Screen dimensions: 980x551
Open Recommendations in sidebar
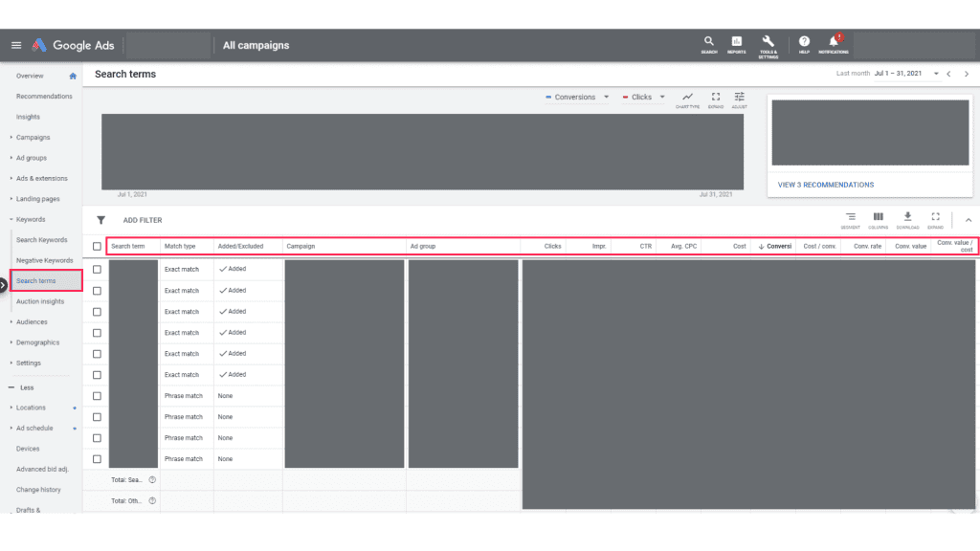click(x=44, y=97)
